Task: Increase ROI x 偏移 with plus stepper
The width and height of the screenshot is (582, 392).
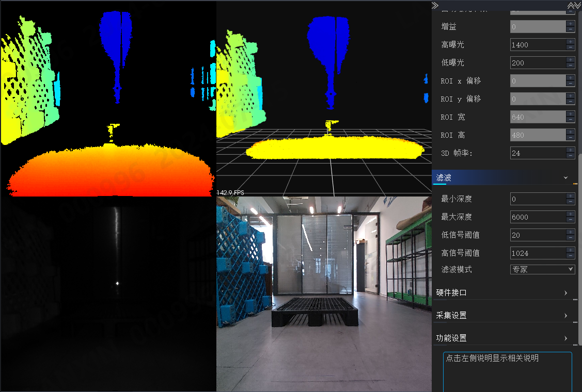Action: [571, 78]
